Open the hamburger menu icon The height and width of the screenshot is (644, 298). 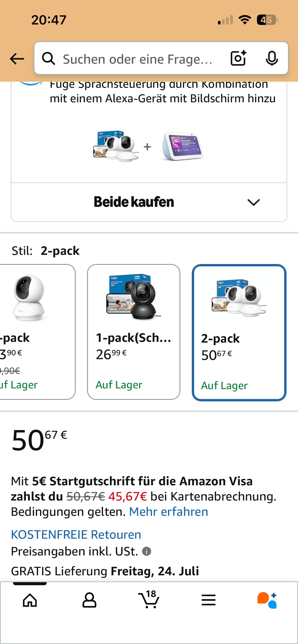coord(208,600)
